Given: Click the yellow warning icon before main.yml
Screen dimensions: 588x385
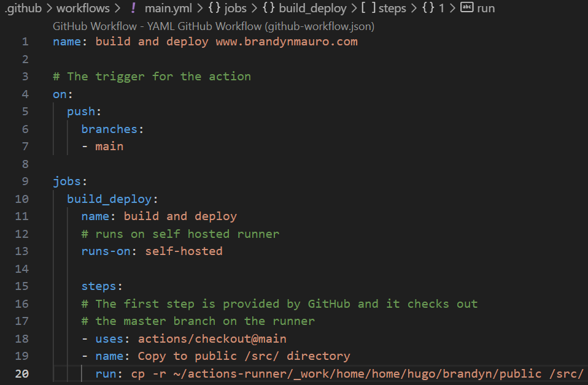Looking at the screenshot, I should coord(133,8).
